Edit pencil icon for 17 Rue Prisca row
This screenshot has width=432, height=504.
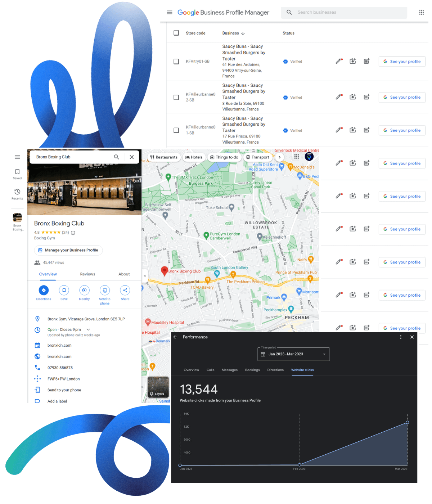(339, 130)
